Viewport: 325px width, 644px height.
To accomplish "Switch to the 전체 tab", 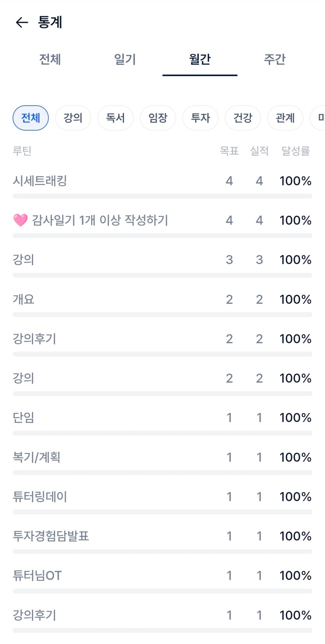I will click(50, 59).
